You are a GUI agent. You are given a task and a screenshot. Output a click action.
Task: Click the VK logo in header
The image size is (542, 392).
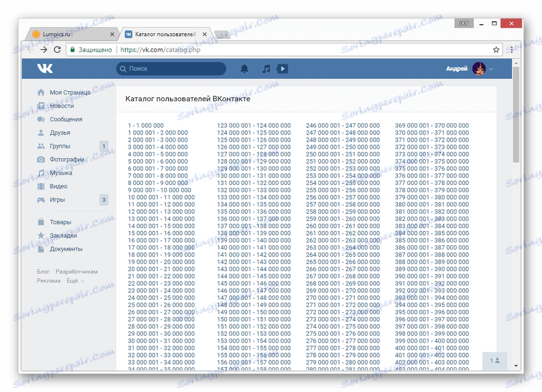45,69
